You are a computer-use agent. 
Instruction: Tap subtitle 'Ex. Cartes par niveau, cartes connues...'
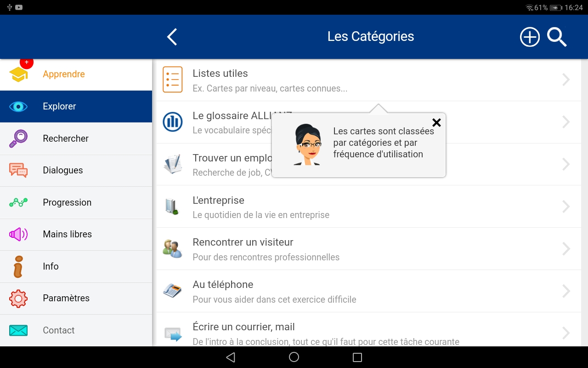click(270, 88)
